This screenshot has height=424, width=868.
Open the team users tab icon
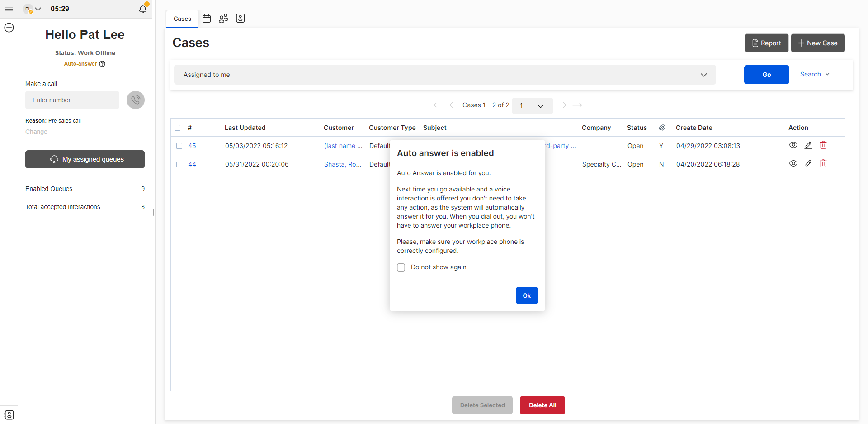coord(223,19)
